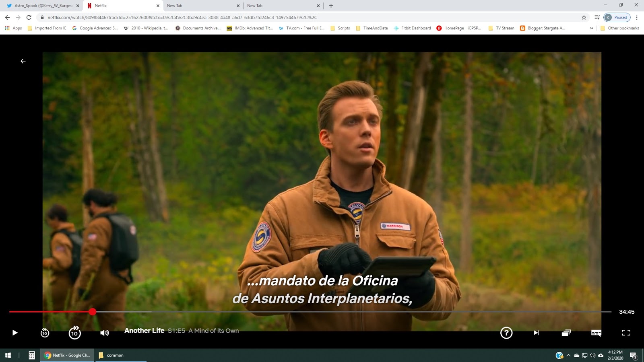Open Imported From IE bookmark folder
This screenshot has width=644, height=362.
[47, 28]
